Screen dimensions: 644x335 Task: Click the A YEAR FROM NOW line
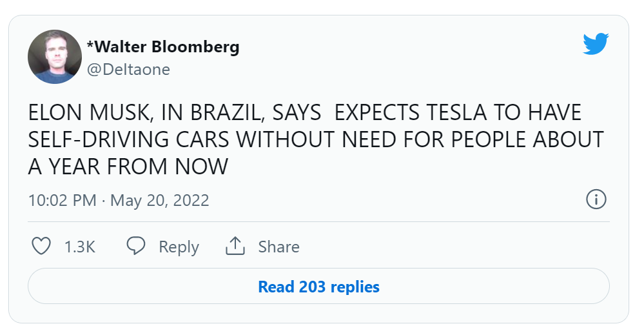click(x=128, y=167)
